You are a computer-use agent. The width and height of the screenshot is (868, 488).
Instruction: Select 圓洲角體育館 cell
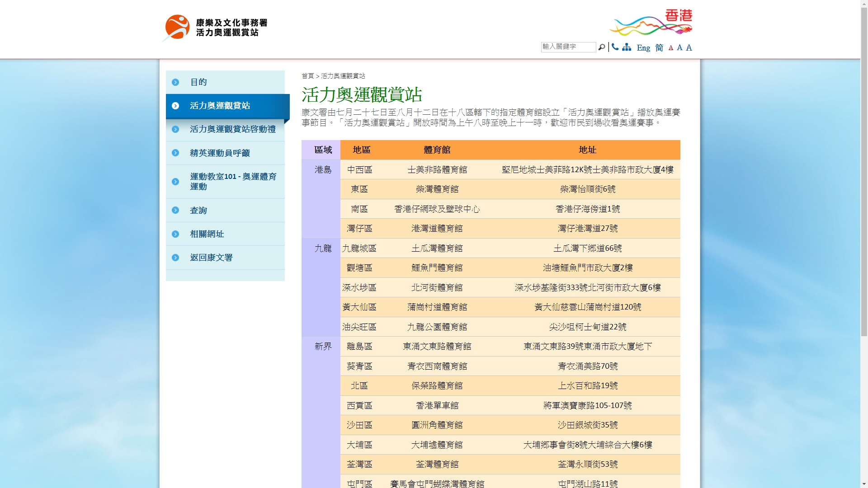[437, 425]
